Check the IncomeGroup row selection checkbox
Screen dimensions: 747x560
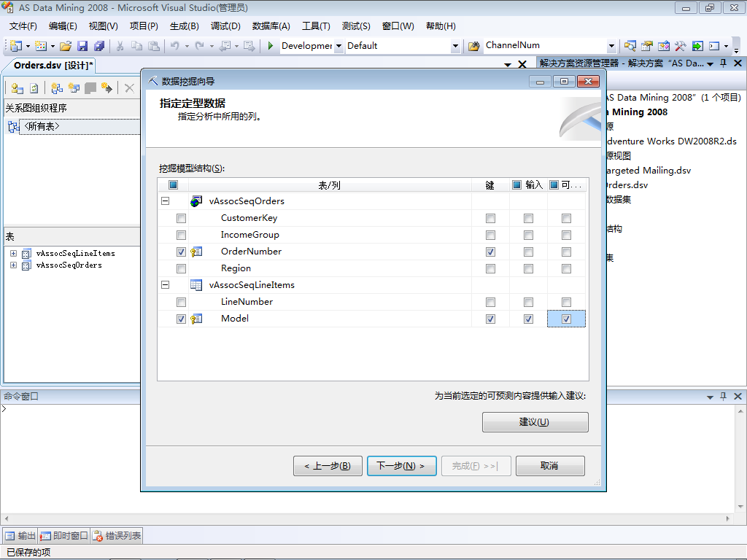tap(181, 236)
